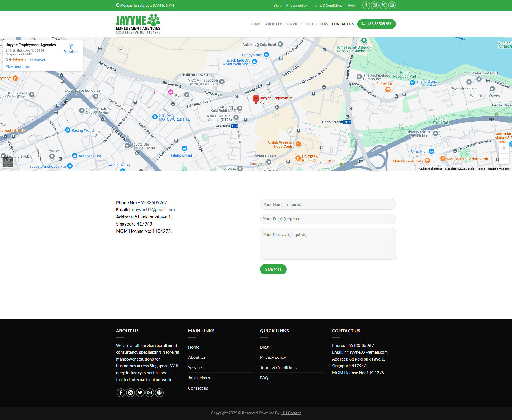Click into Your Name input field

point(328,205)
